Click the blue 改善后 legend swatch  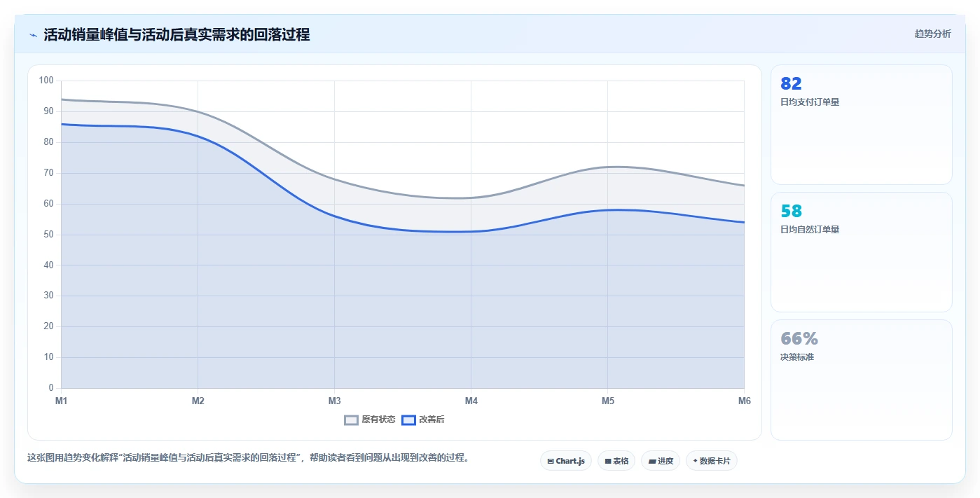[408, 420]
